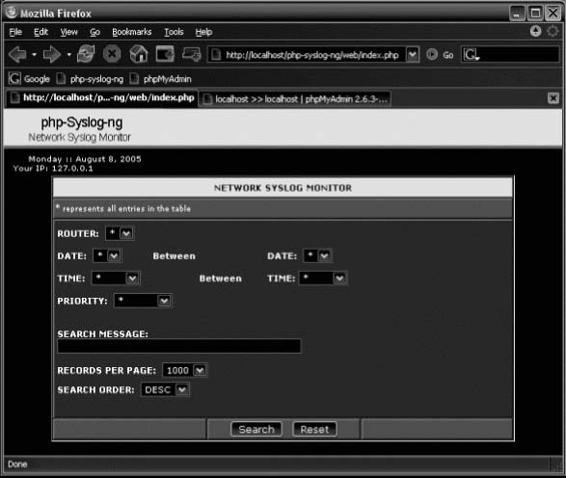This screenshot has width=566, height=478.
Task: Stop loading with the Stop icon
Action: (112, 55)
